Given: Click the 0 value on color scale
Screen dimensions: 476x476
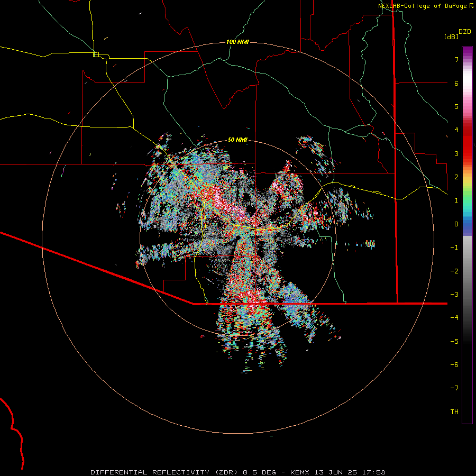Looking at the screenshot, I should pyautogui.click(x=456, y=224).
